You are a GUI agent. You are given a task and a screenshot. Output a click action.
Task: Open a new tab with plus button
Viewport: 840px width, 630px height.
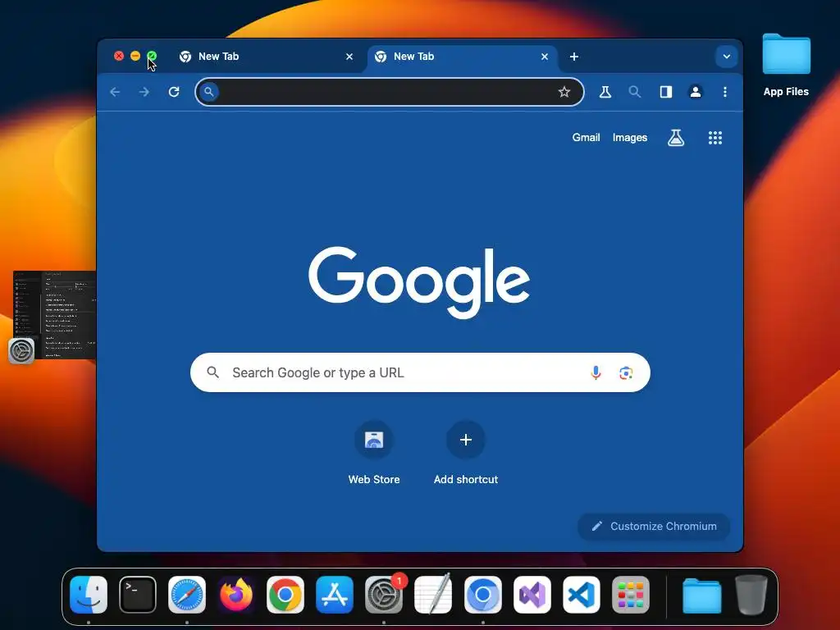573,57
